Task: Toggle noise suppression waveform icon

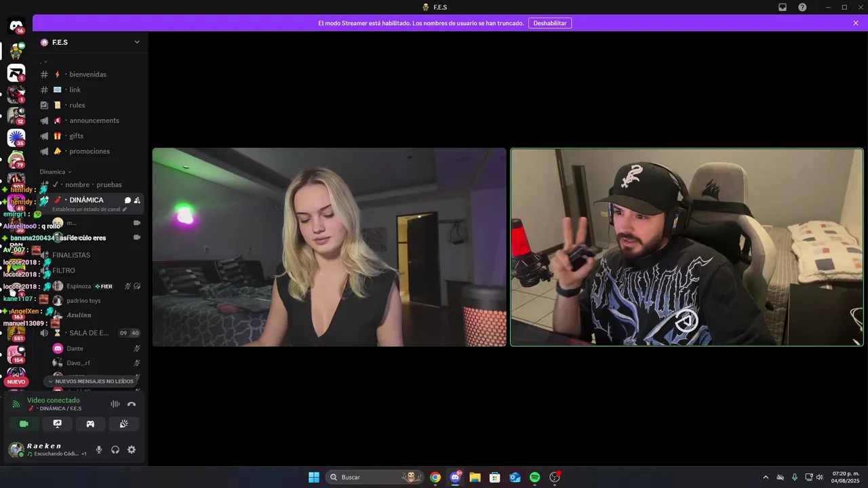Action: [115, 404]
